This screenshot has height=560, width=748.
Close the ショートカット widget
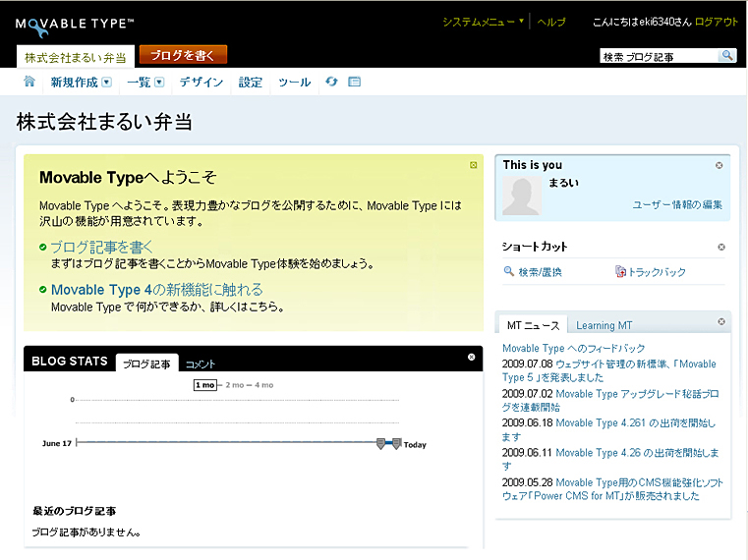(x=720, y=247)
